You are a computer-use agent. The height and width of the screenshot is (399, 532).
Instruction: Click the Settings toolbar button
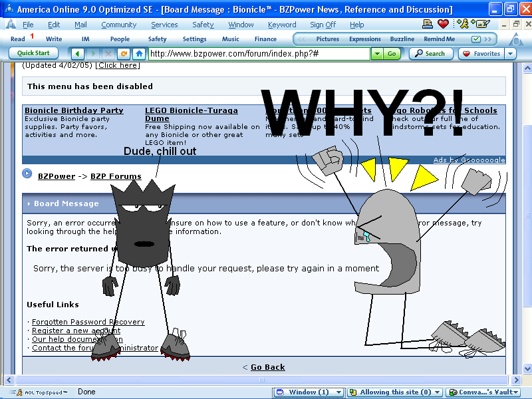coord(194,39)
